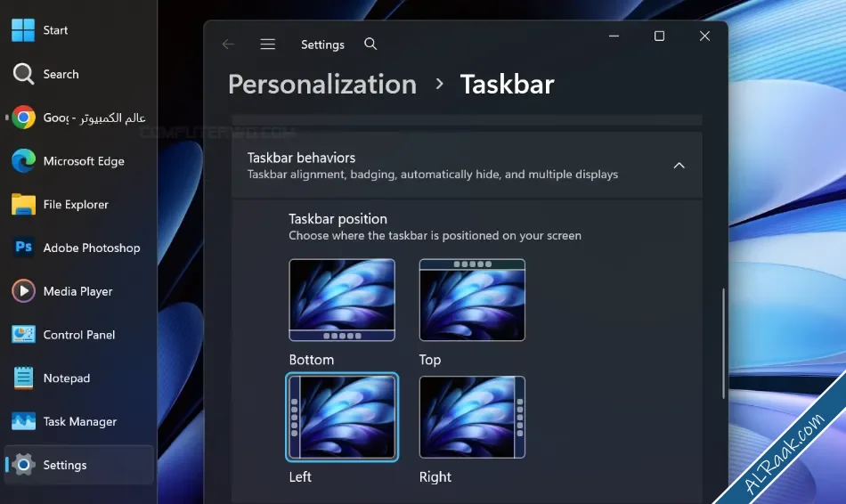Collapse the Taskbar behaviors section chevron
The image size is (846, 504).
click(x=679, y=166)
